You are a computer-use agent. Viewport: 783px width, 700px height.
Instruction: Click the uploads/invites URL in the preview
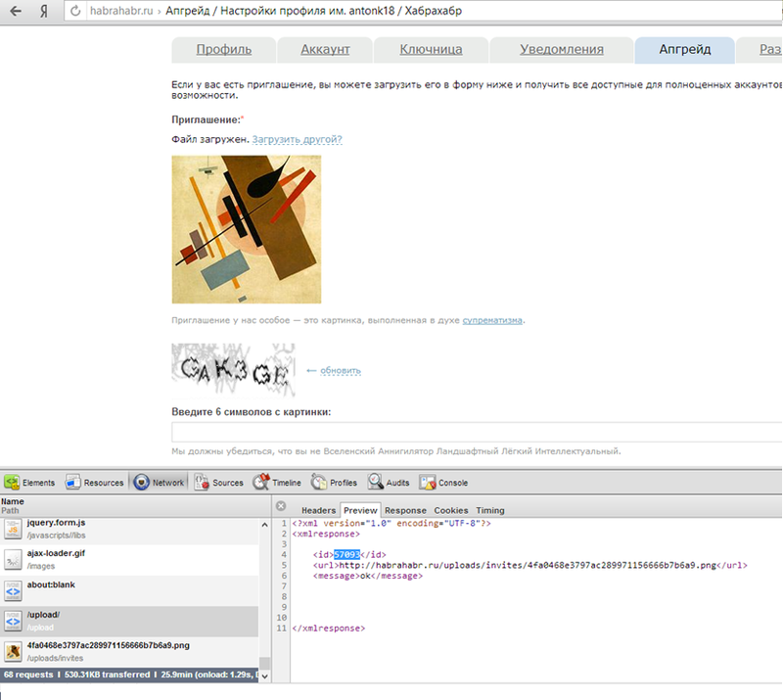point(528,565)
